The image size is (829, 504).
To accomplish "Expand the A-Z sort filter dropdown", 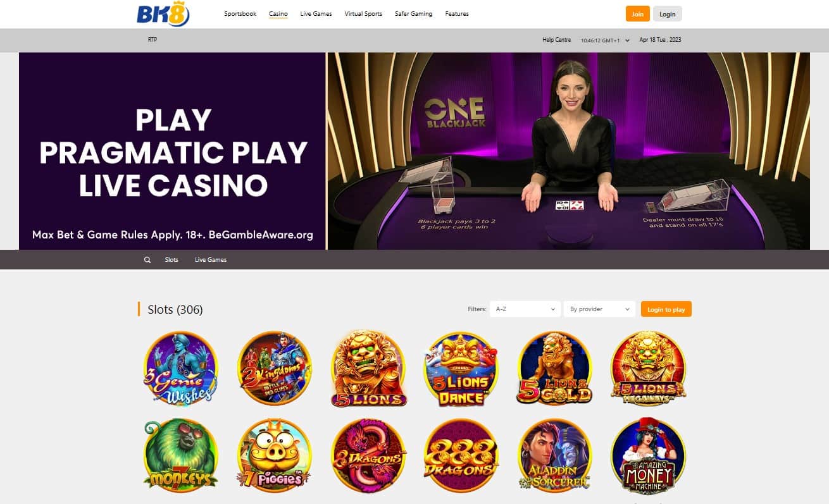I will pyautogui.click(x=525, y=309).
